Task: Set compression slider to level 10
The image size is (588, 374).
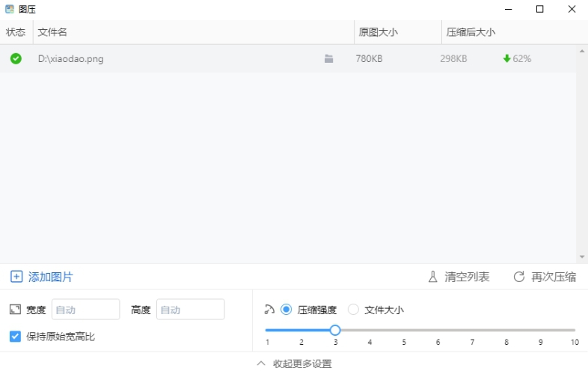Action: 574,330
